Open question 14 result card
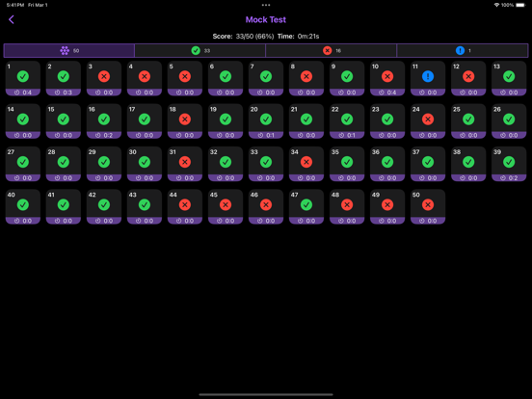 23,121
